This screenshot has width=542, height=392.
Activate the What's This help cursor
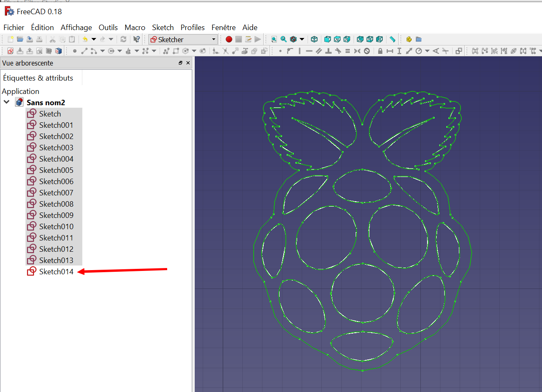[136, 39]
